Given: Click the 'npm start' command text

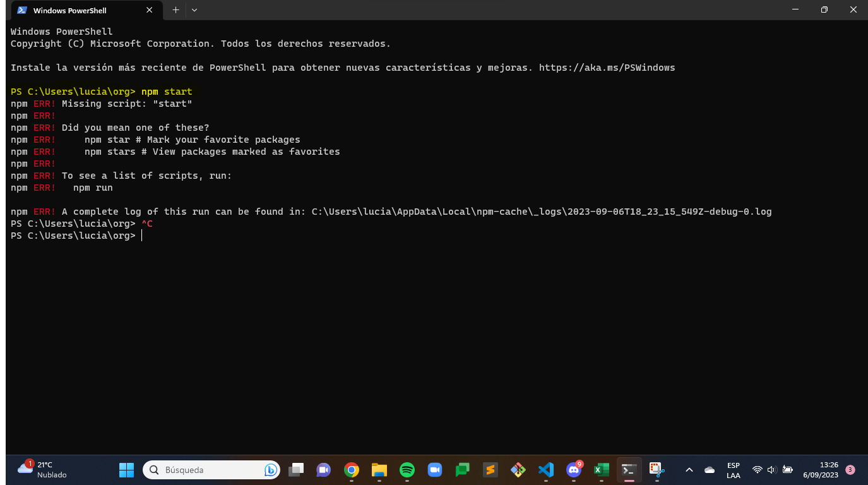Looking at the screenshot, I should [x=167, y=92].
